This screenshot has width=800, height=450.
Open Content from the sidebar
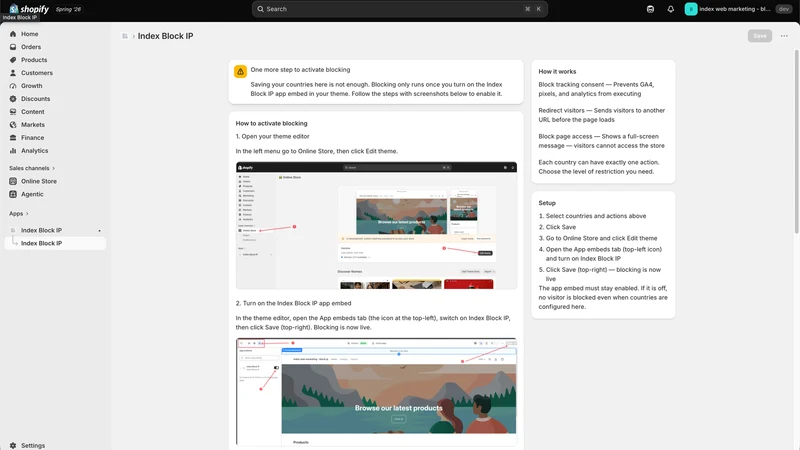(x=55, y=112)
